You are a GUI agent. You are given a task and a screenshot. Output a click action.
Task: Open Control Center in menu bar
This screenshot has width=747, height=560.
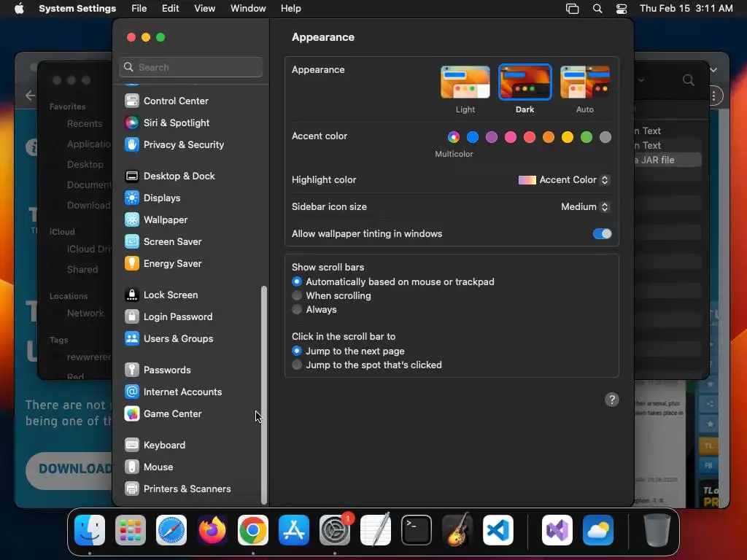pyautogui.click(x=622, y=9)
